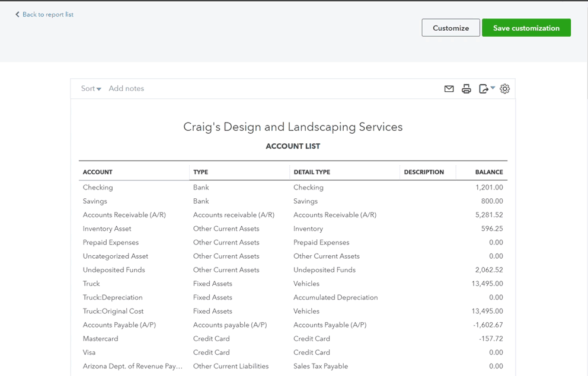The height and width of the screenshot is (376, 588).
Task: Open the Arizona Dept. of Revenue Payable row
Action: 132,366
